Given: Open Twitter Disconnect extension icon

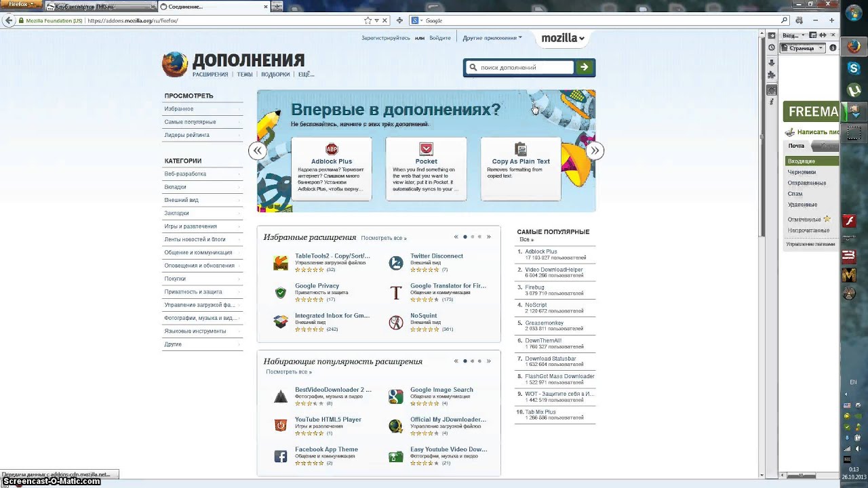Looking at the screenshot, I should pyautogui.click(x=396, y=263).
